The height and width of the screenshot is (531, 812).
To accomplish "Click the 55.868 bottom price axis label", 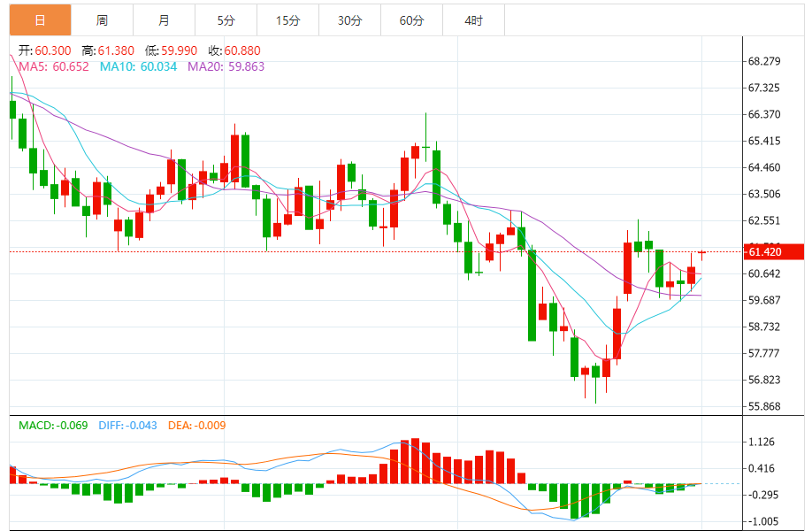I will point(763,407).
